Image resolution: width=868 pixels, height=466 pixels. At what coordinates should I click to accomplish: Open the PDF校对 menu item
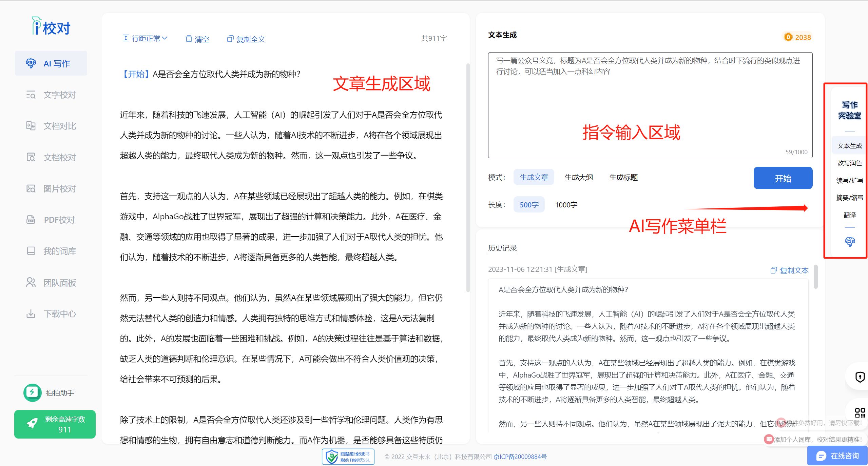pyautogui.click(x=51, y=220)
